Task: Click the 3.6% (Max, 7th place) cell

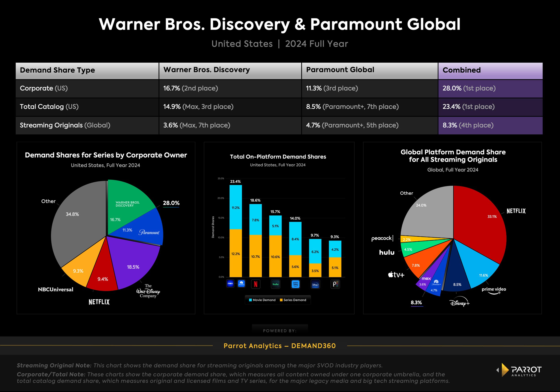Action: point(230,125)
